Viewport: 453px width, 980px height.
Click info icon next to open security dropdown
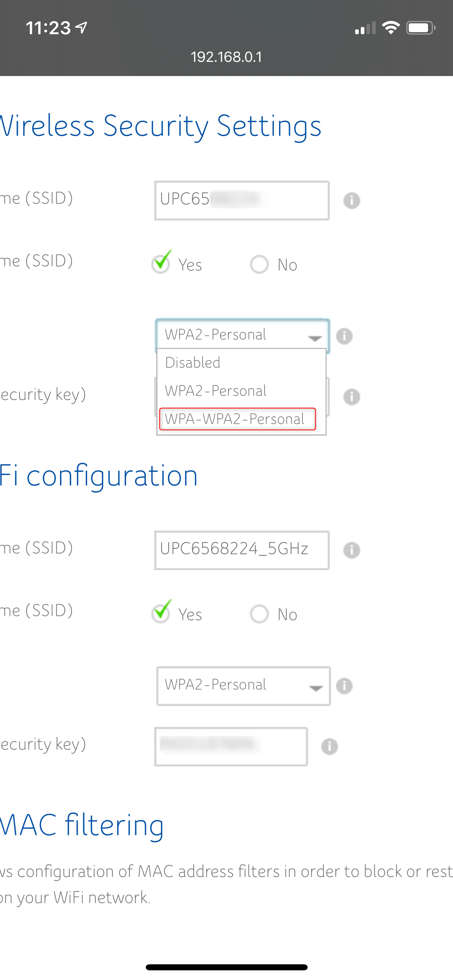344,336
